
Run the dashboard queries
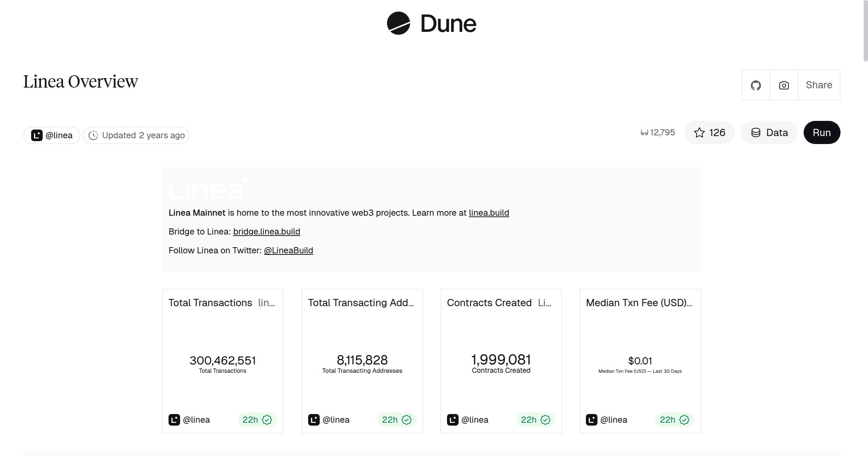click(821, 132)
